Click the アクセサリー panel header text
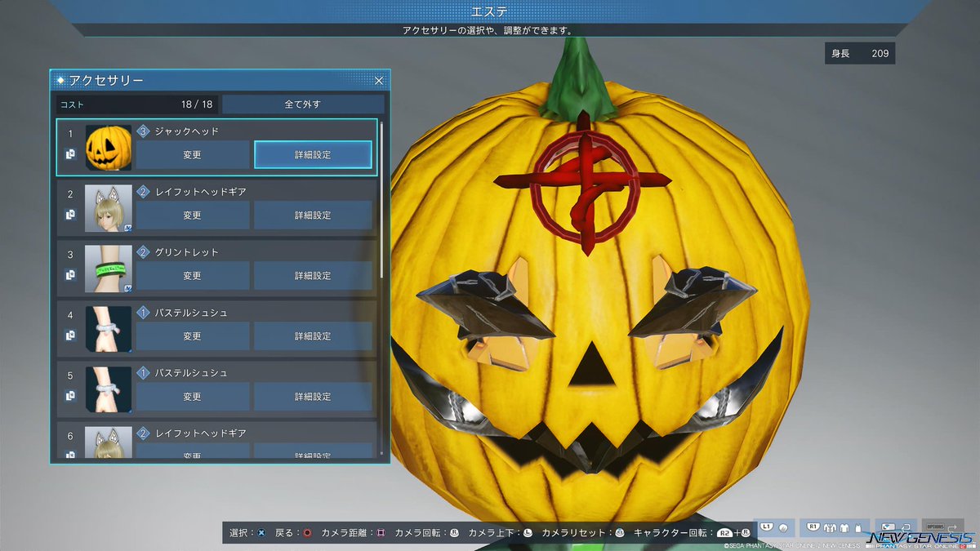Image resolution: width=980 pixels, height=551 pixels. pos(106,81)
